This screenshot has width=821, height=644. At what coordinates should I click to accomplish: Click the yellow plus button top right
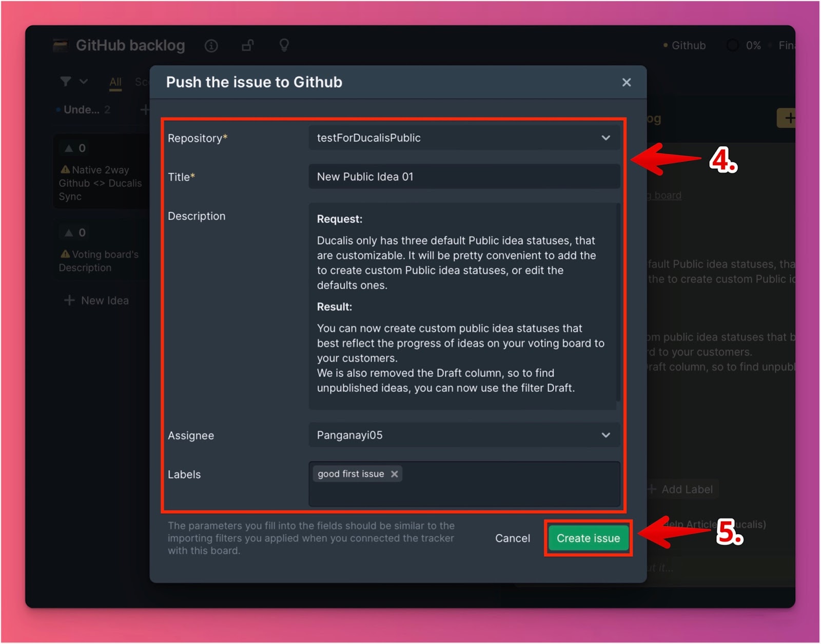pos(787,118)
